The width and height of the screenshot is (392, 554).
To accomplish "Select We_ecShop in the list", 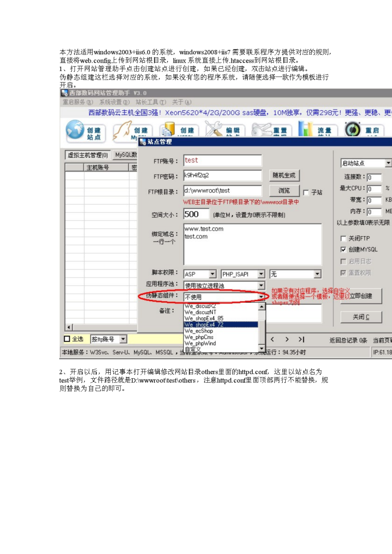I will click(221, 331).
